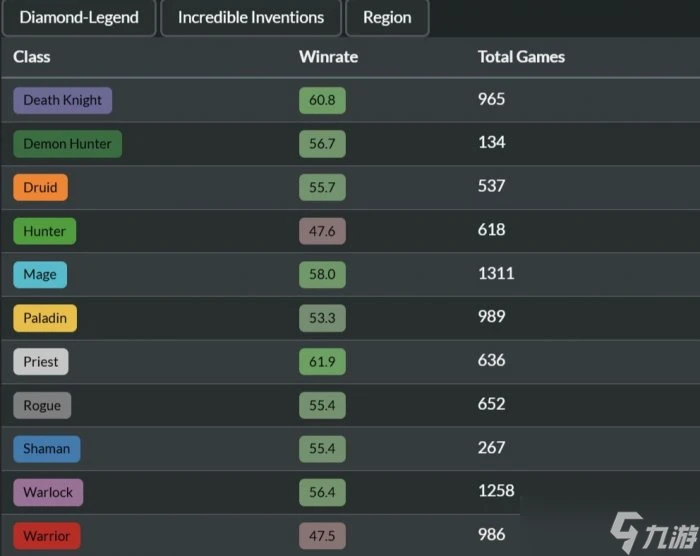Click the orange Druid badge

pyautogui.click(x=40, y=187)
